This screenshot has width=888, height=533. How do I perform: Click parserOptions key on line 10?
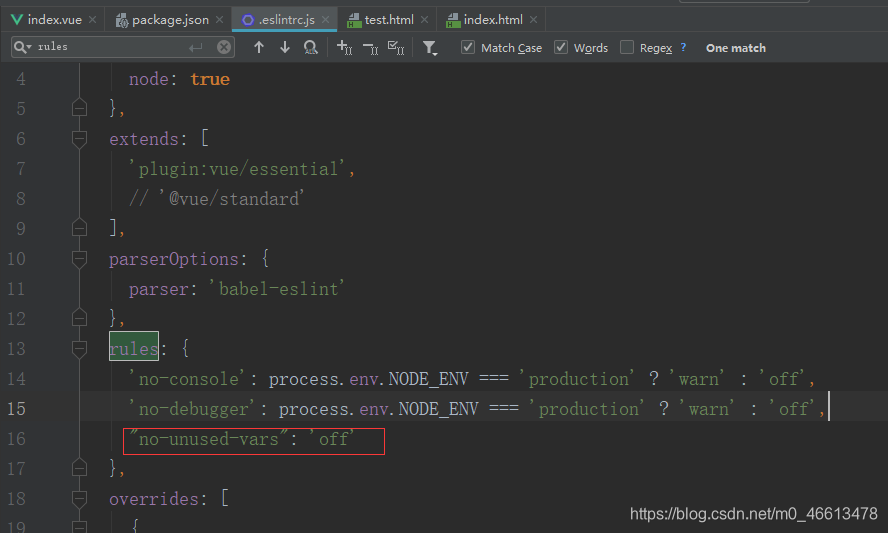coord(174,259)
